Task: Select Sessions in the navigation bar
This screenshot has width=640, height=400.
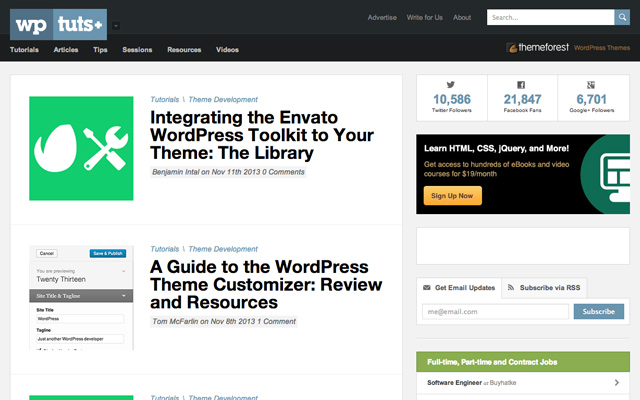Action: click(x=137, y=50)
